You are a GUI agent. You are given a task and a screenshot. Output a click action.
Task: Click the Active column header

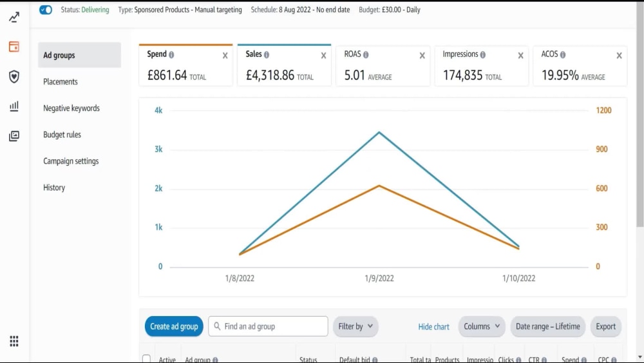[167, 360]
